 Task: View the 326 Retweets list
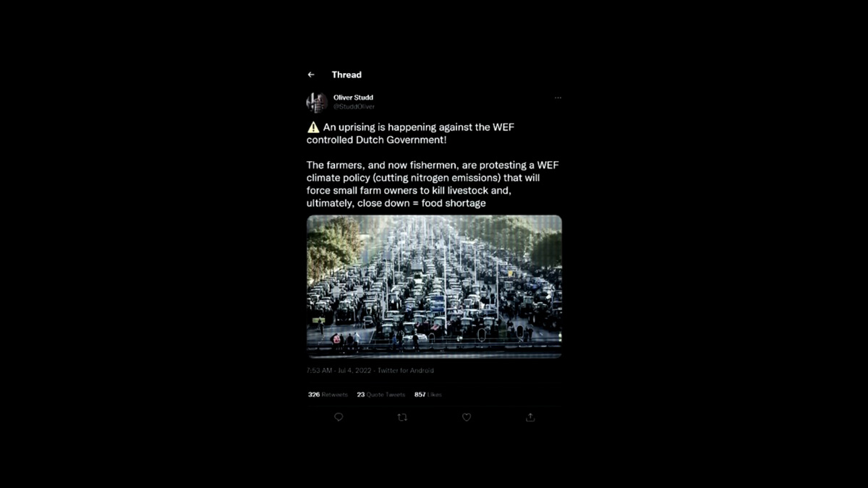click(x=328, y=395)
